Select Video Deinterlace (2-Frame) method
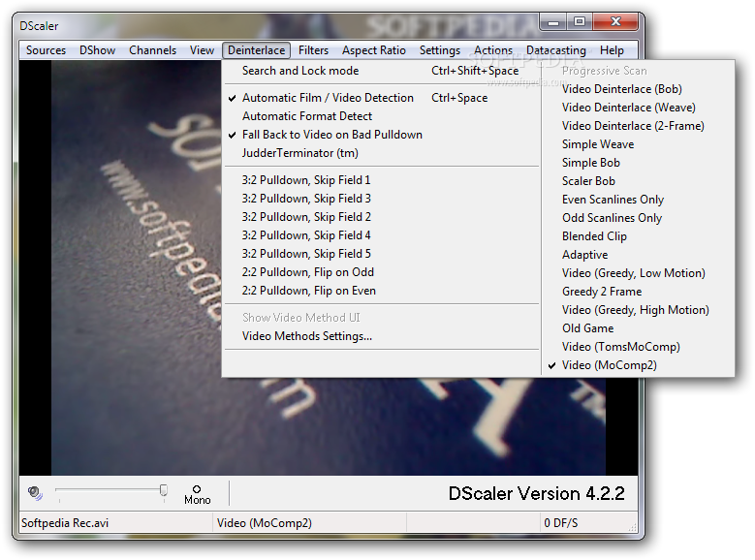 click(639, 126)
